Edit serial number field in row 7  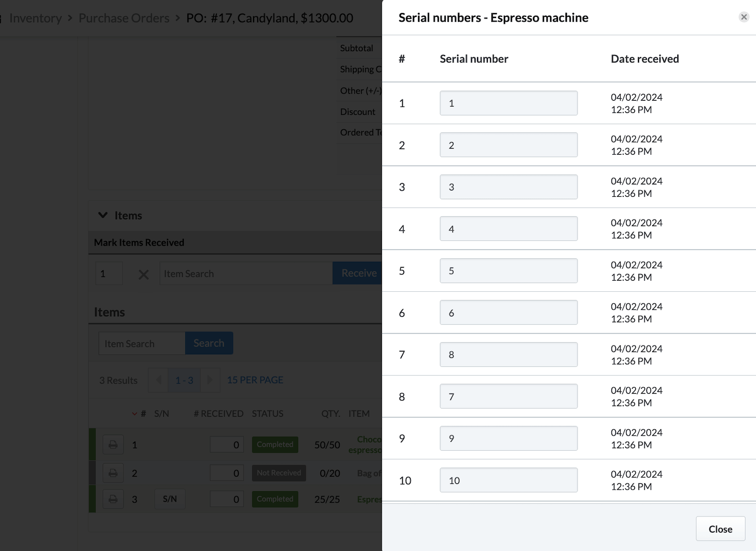508,355
